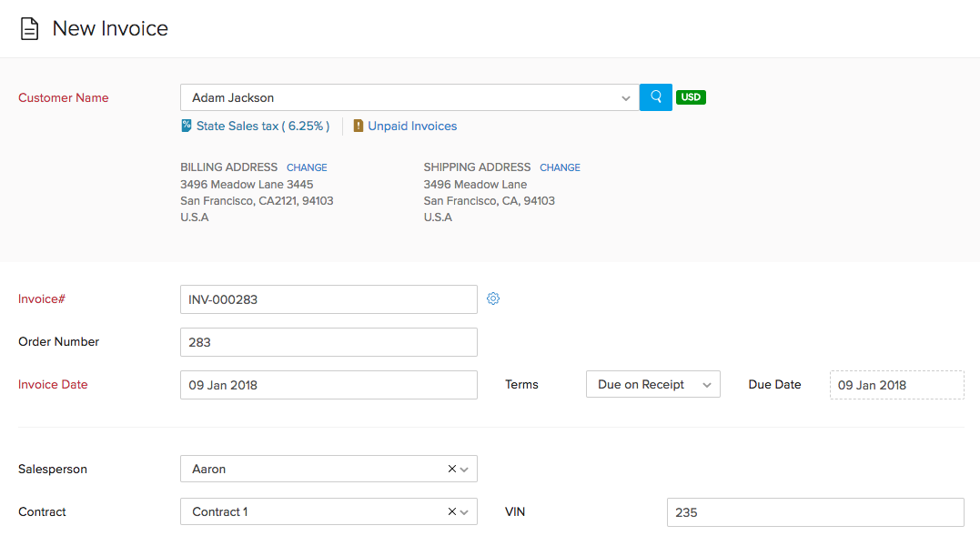Screen dimensions: 980x546
Task: Expand the Salesperson dropdown arrow
Action: pos(465,470)
